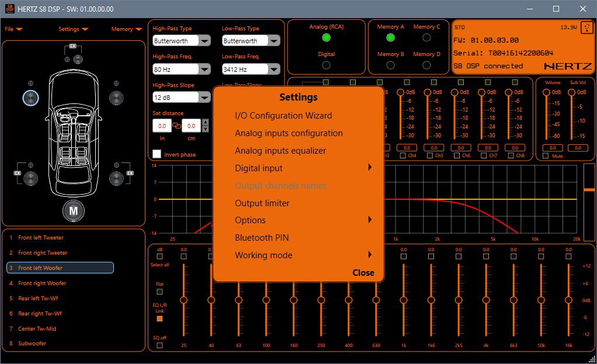The image size is (597, 364).
Task: Select the highlighted front left woofer speaker
Action: coord(30,98)
